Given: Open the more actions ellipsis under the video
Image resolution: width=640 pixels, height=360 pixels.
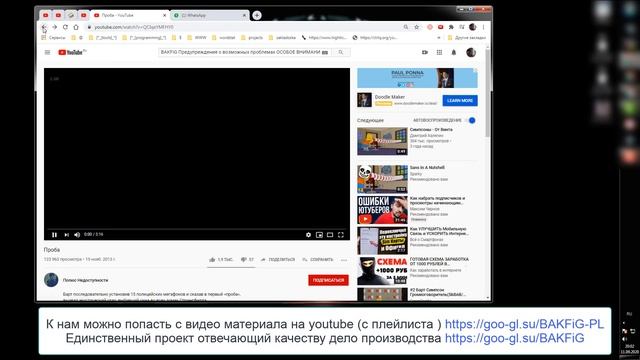Looking at the screenshot, I should click(x=344, y=260).
